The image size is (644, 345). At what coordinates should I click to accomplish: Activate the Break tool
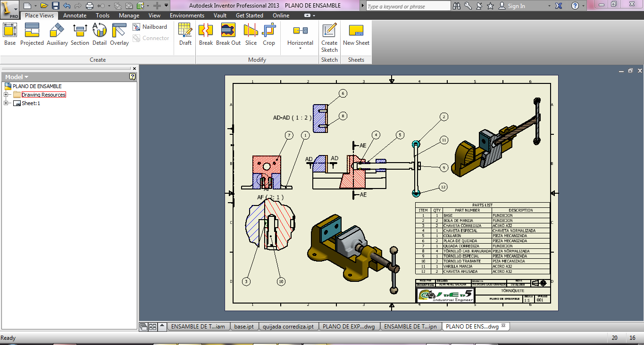206,34
